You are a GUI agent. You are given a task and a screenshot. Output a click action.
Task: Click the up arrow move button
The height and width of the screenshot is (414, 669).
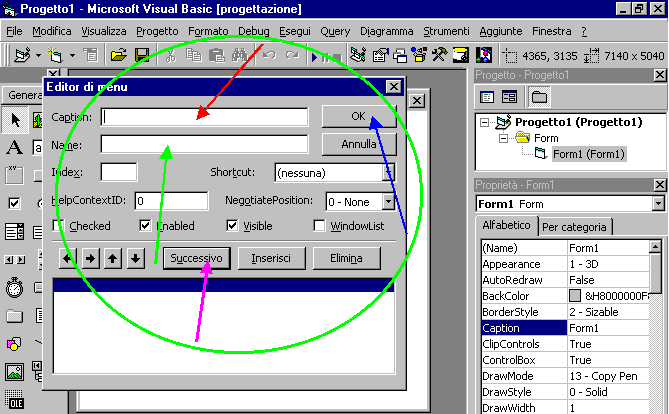(113, 258)
